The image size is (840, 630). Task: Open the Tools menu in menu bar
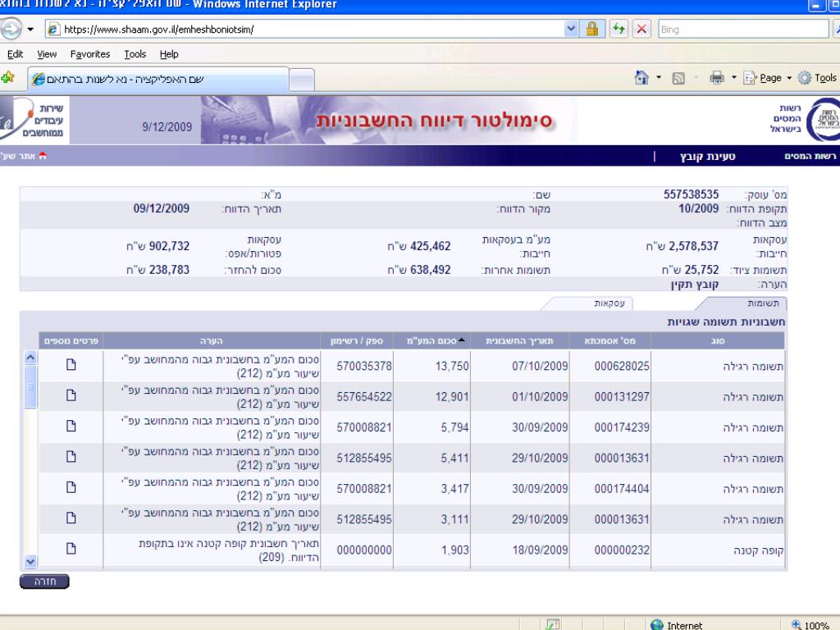tap(135, 54)
